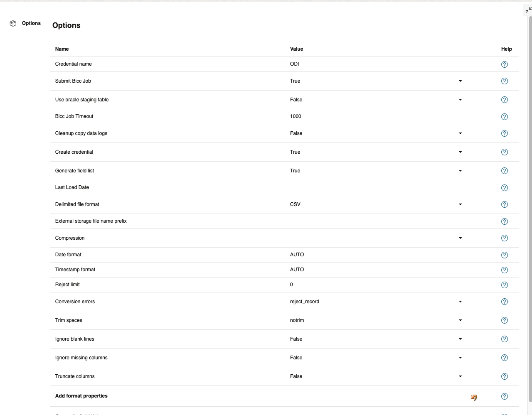
Task: Open help for Date format option
Action: [x=504, y=255]
